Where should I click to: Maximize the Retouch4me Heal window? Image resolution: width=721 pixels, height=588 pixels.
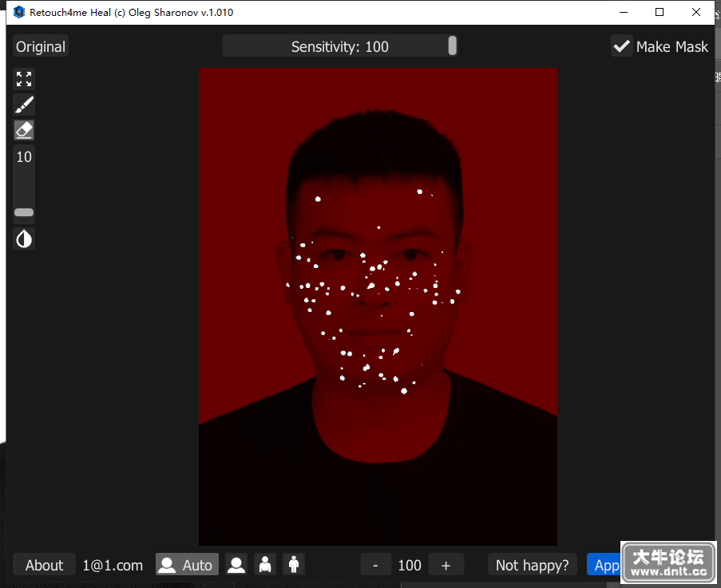[x=660, y=12]
